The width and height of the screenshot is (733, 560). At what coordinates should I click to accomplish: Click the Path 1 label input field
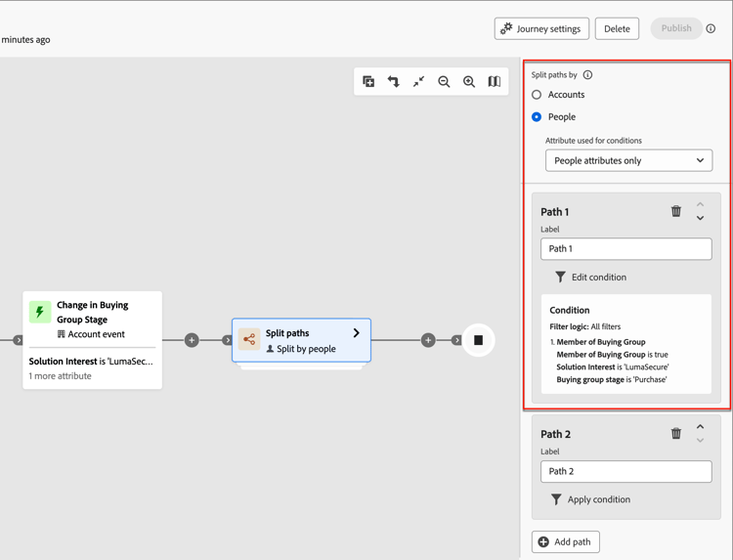click(x=626, y=248)
